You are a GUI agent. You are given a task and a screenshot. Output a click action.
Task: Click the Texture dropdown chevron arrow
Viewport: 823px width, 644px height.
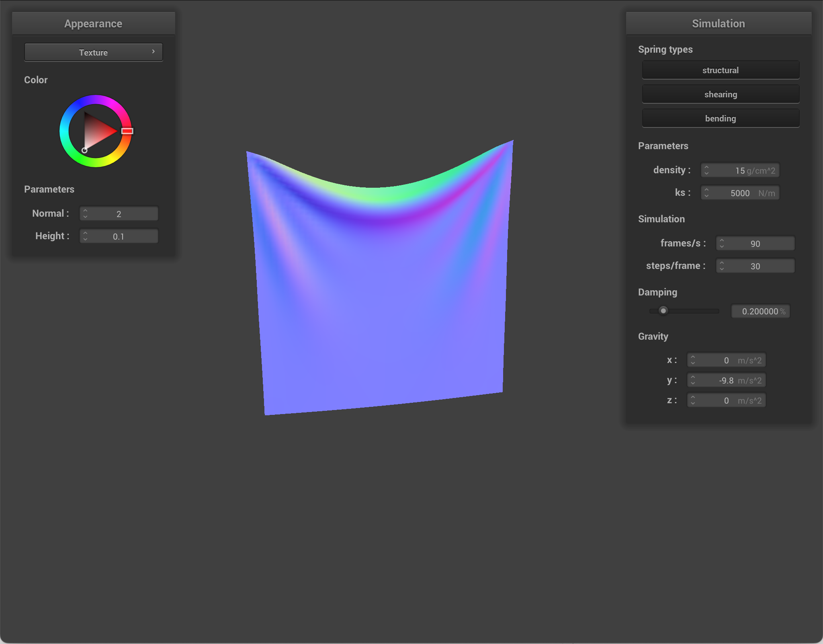tap(154, 51)
